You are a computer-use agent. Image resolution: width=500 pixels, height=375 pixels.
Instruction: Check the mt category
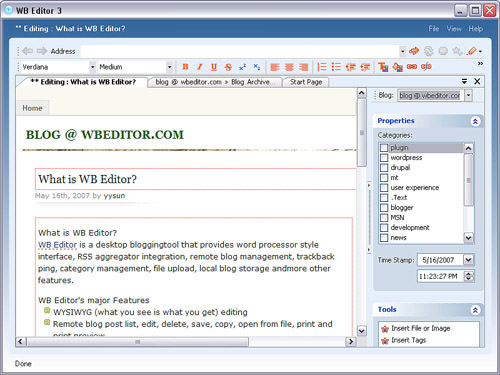point(384,178)
